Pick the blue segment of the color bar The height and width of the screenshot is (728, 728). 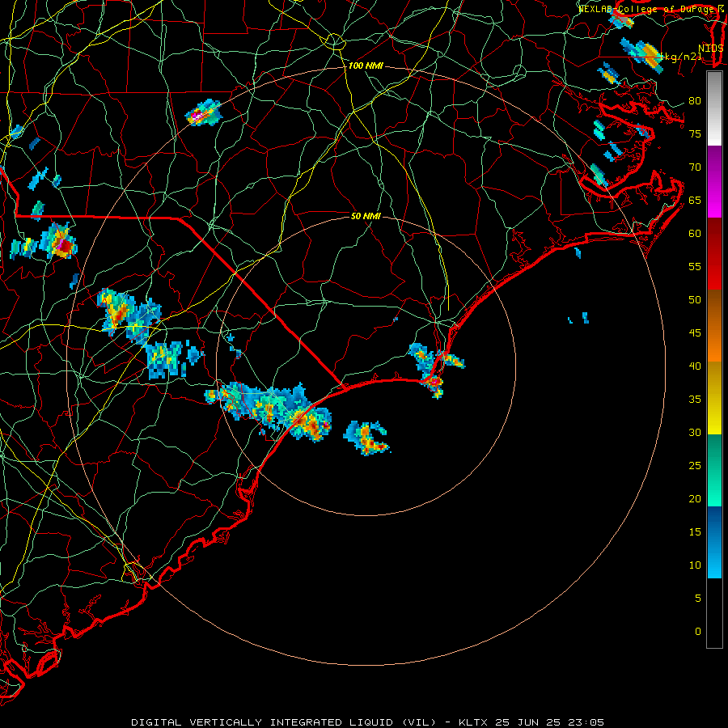pos(714,542)
